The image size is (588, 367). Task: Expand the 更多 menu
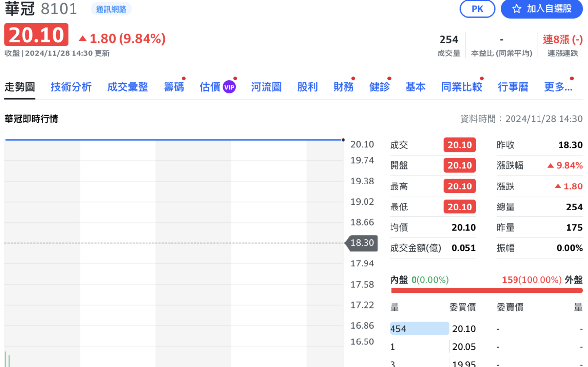[x=558, y=87]
